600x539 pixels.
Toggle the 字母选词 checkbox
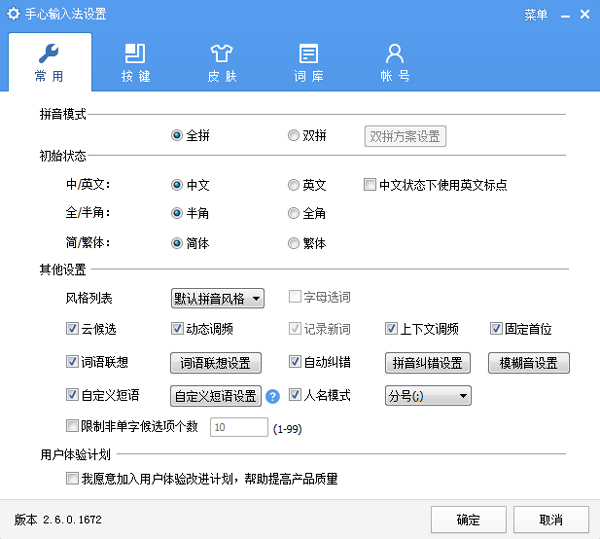click(x=295, y=296)
